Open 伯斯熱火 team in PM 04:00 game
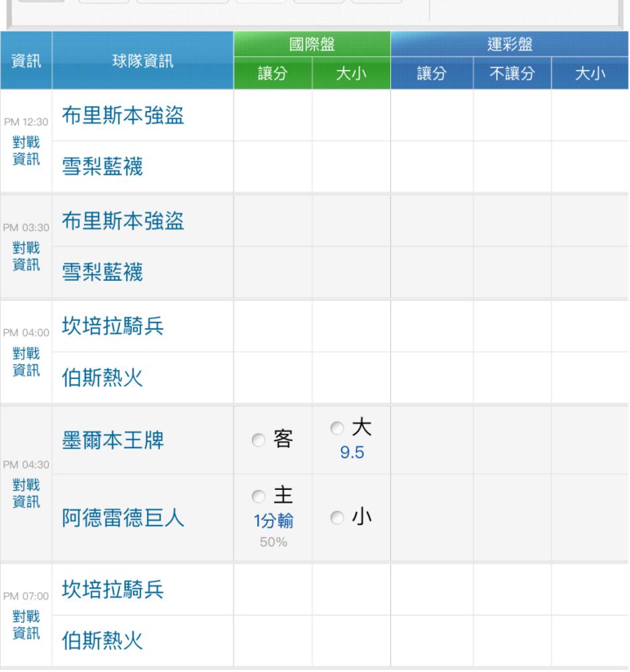The width and height of the screenshot is (630, 672). pyautogui.click(x=102, y=378)
